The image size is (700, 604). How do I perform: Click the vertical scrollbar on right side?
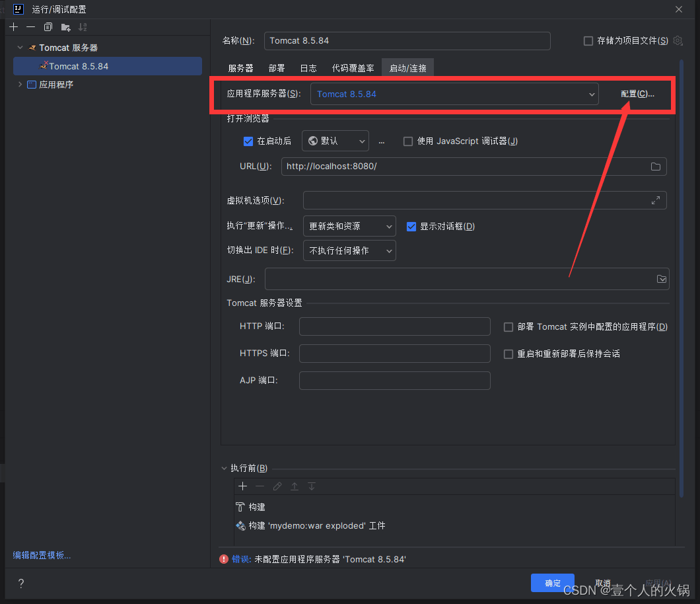pos(682,277)
